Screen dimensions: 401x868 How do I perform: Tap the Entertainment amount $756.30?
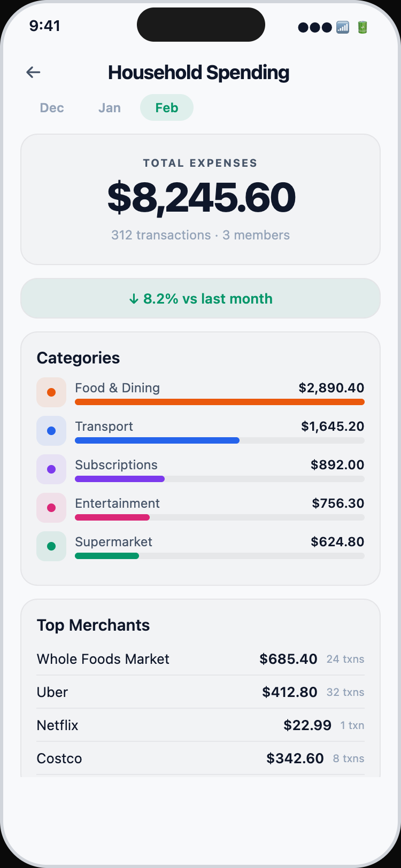pos(338,503)
